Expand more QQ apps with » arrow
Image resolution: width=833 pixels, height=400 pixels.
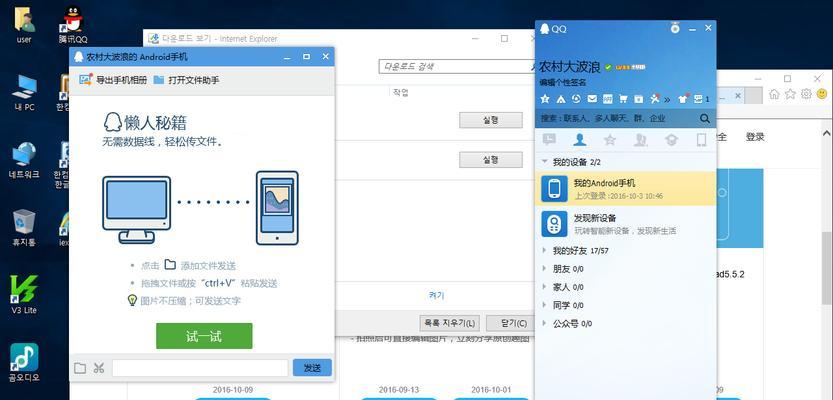(x=667, y=99)
